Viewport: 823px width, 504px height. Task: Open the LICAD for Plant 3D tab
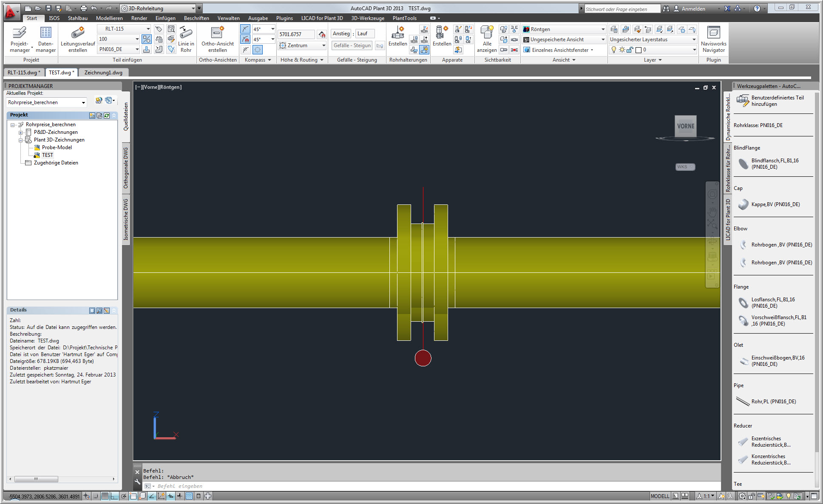click(x=322, y=18)
